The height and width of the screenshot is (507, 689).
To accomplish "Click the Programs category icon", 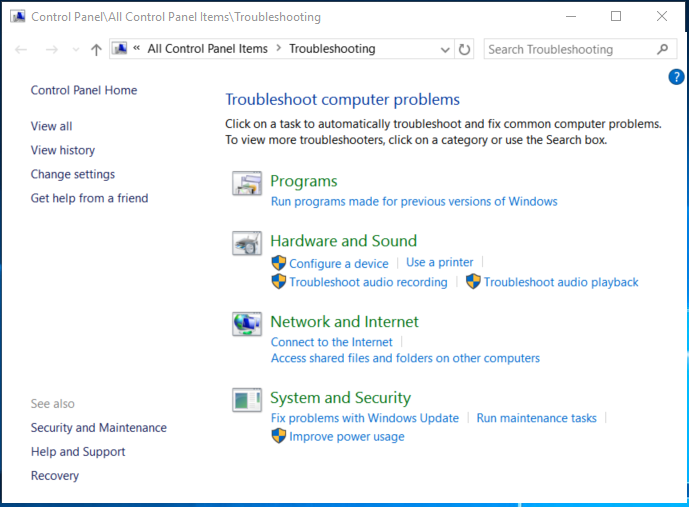I will click(x=246, y=183).
